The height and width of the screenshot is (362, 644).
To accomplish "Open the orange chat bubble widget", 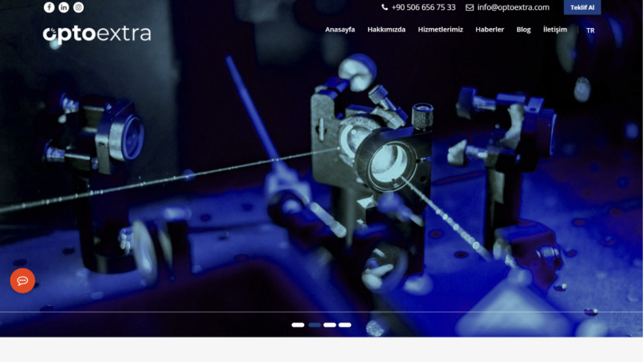I will (x=22, y=281).
